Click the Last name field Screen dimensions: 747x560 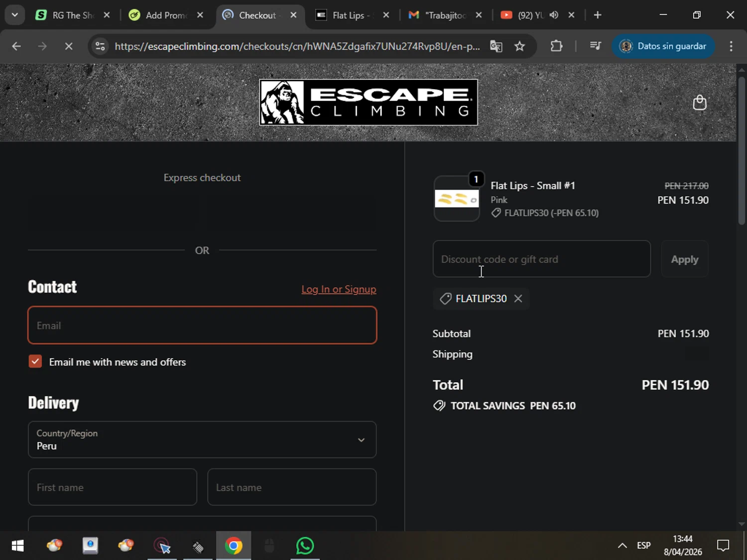292,487
